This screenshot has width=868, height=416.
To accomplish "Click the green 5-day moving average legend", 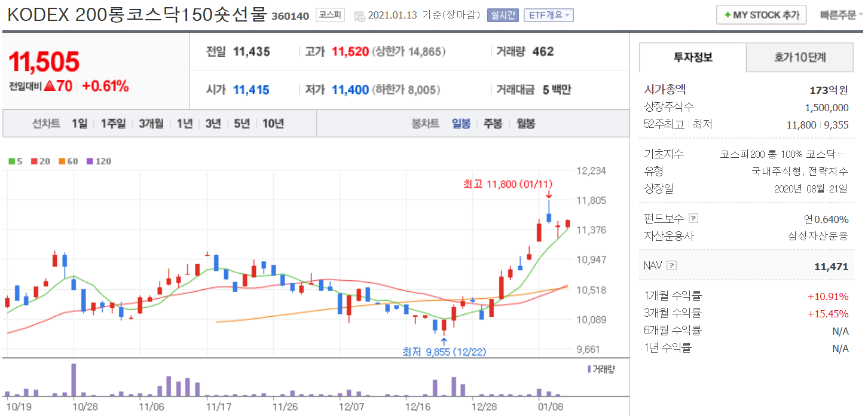I will tap(16, 161).
